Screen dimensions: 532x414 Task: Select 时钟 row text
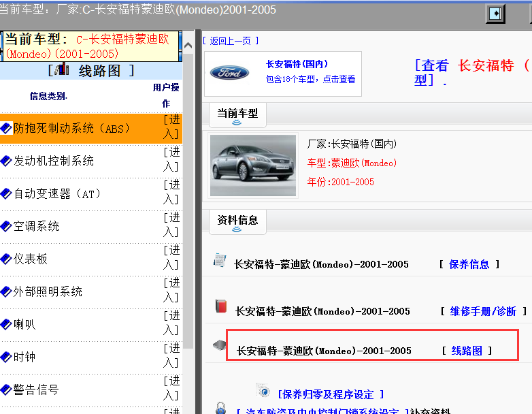pos(24,357)
